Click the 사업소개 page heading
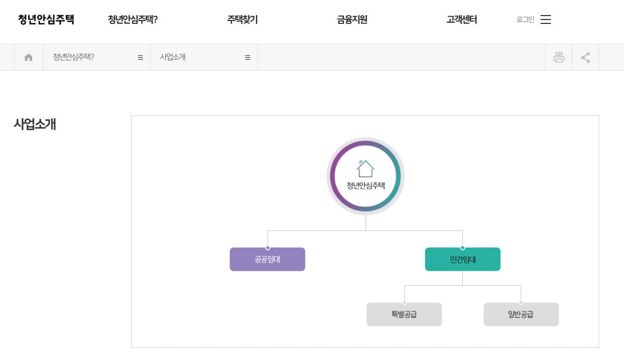Screen dimensions: 624x364 pyautogui.click(x=35, y=125)
